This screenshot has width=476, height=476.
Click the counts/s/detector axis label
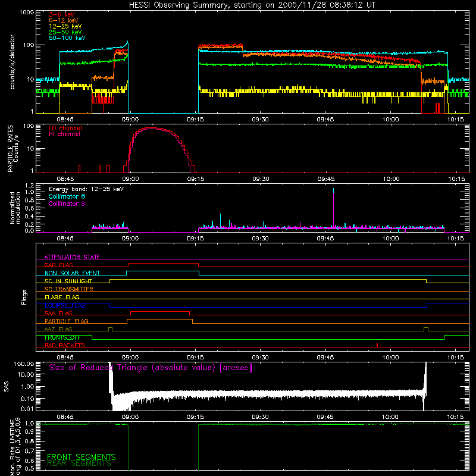(12, 62)
